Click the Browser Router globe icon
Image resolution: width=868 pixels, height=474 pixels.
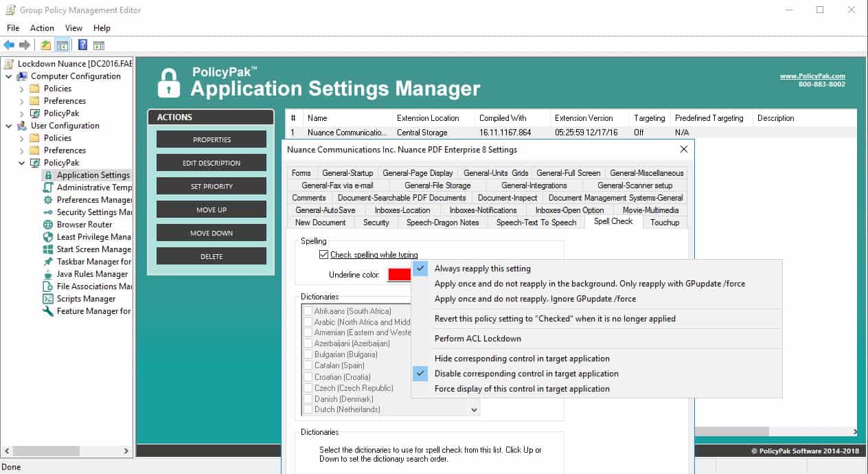tap(48, 225)
